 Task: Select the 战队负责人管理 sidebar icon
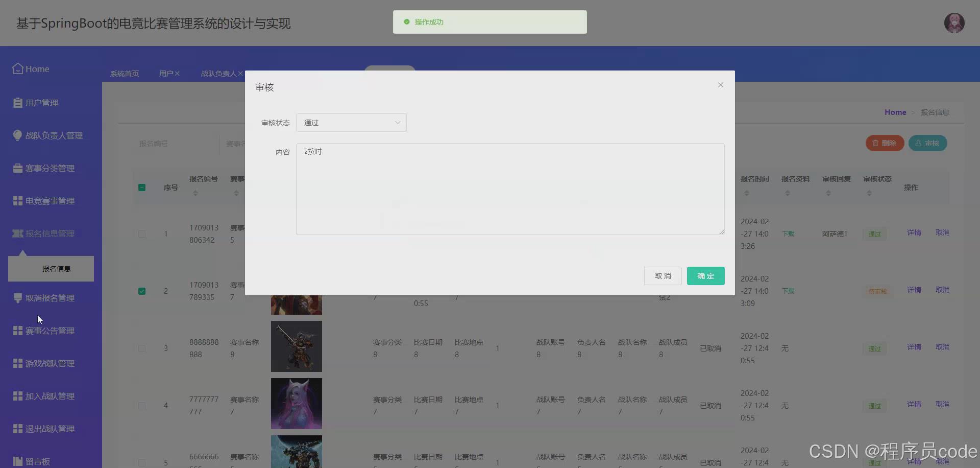point(17,135)
